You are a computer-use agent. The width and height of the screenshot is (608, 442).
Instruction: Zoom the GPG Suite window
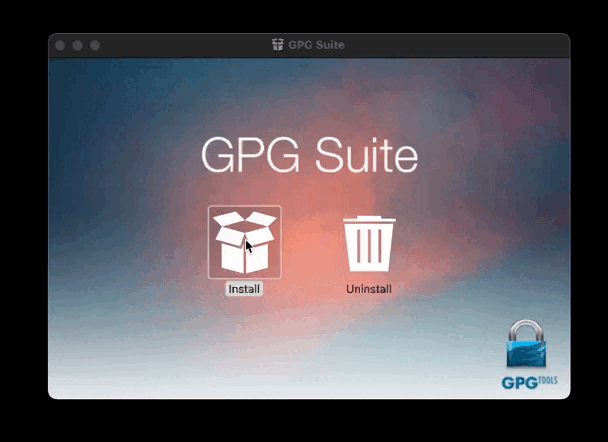pyautogui.click(x=95, y=45)
